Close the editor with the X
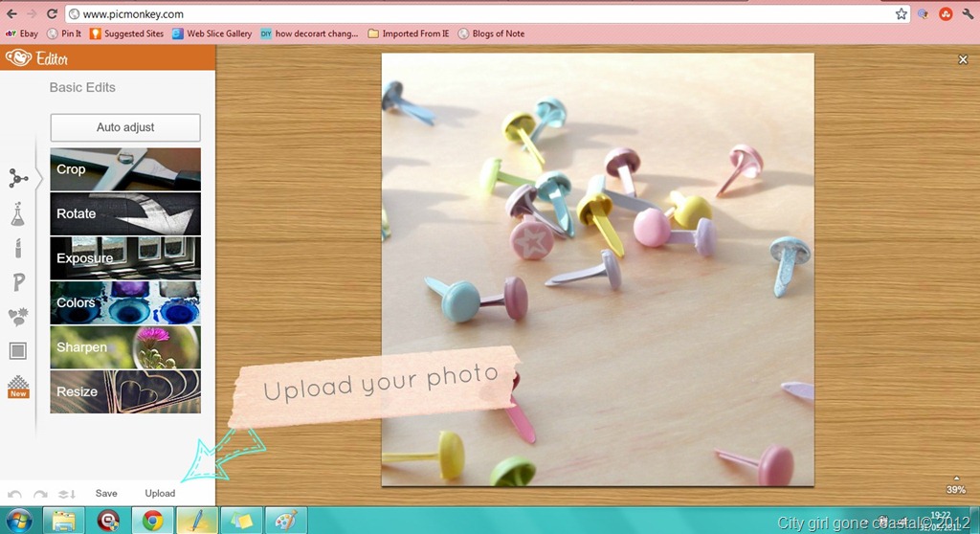980x534 pixels. [x=963, y=60]
